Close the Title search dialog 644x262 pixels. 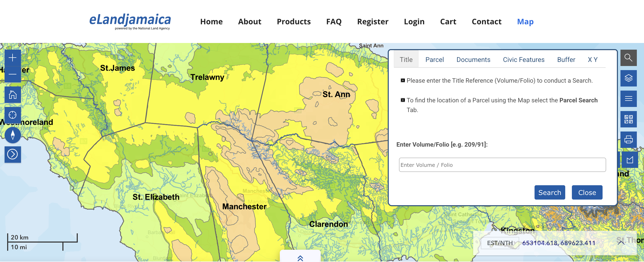coord(587,192)
